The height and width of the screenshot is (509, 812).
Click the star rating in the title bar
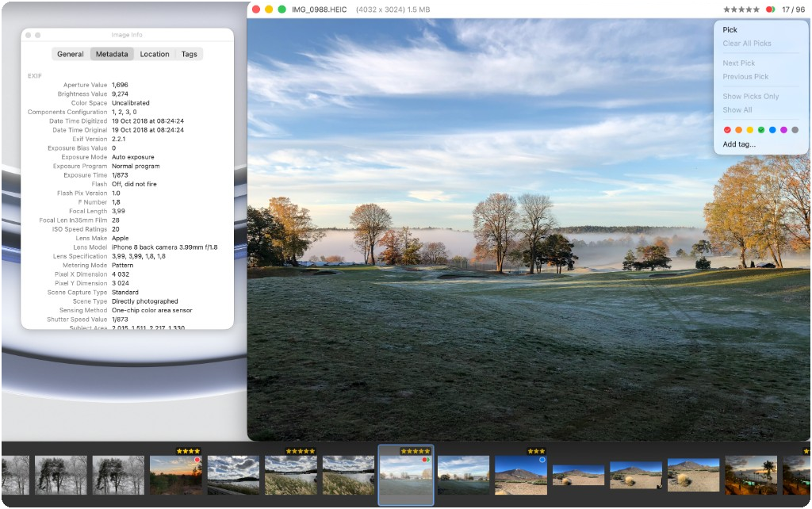point(741,10)
